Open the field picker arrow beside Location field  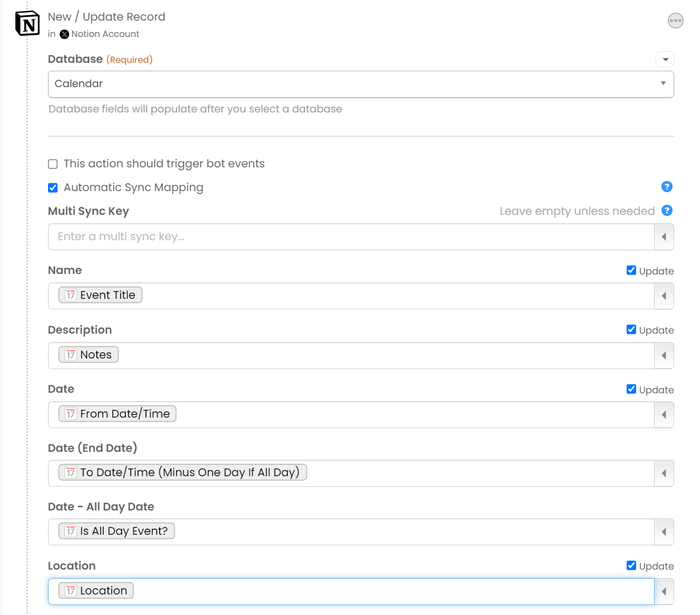[x=664, y=591]
